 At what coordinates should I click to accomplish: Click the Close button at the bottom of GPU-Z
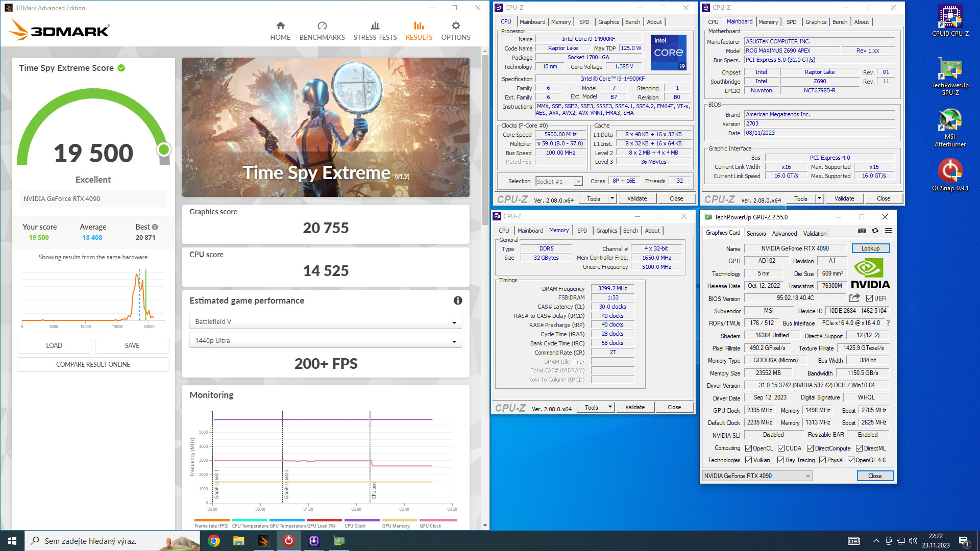click(x=875, y=476)
